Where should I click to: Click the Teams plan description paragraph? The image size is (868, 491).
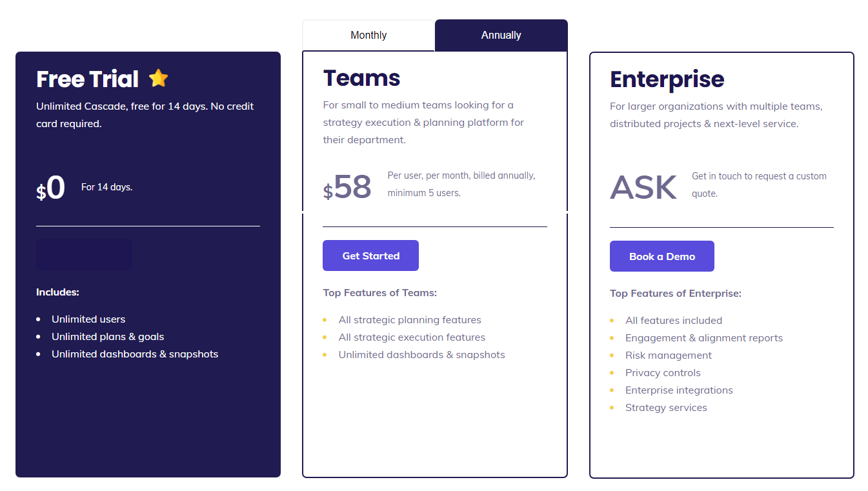(423, 123)
